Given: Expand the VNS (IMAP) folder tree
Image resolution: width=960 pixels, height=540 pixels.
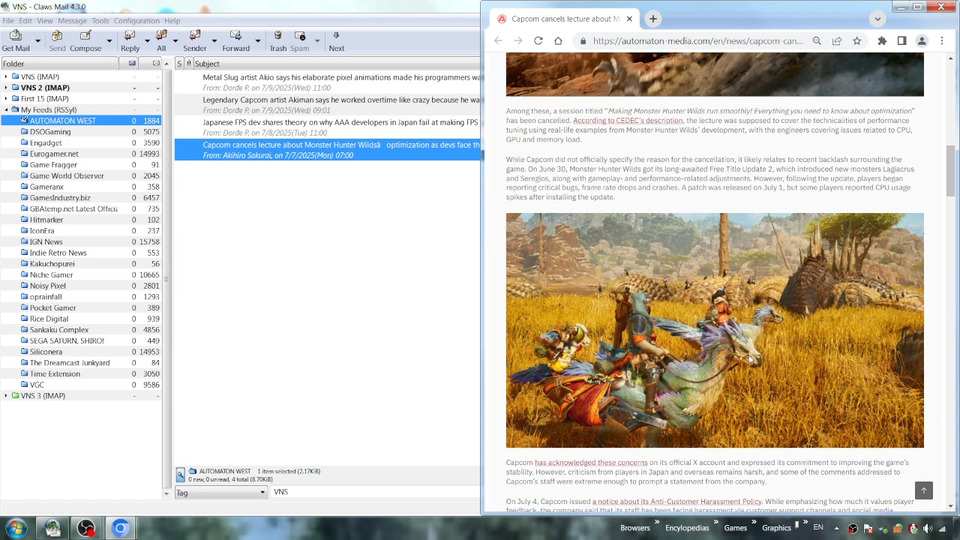Looking at the screenshot, I should 6,77.
